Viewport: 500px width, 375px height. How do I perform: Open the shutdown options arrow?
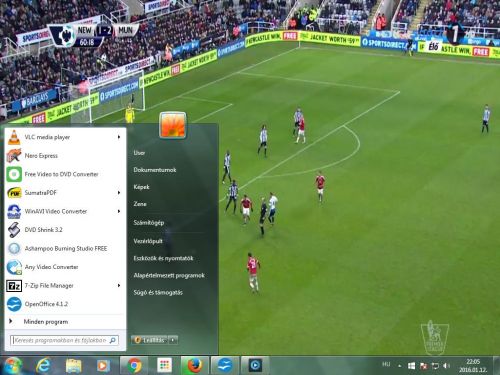coord(173,340)
